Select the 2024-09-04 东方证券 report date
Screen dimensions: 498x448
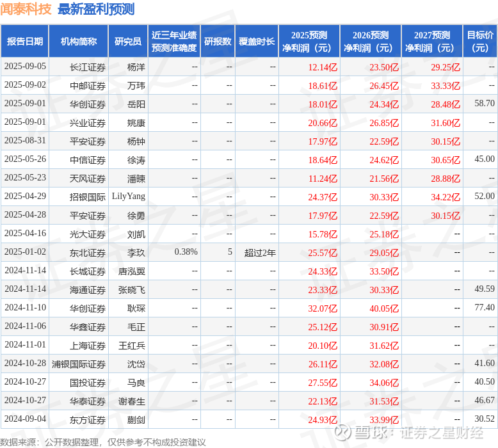(25, 419)
